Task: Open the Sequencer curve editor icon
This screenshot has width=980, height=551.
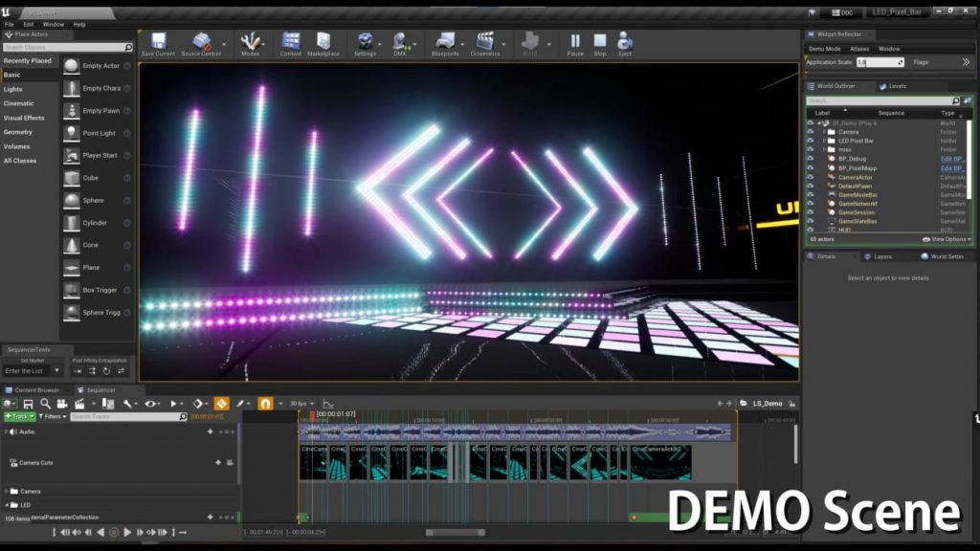Action: tap(328, 405)
